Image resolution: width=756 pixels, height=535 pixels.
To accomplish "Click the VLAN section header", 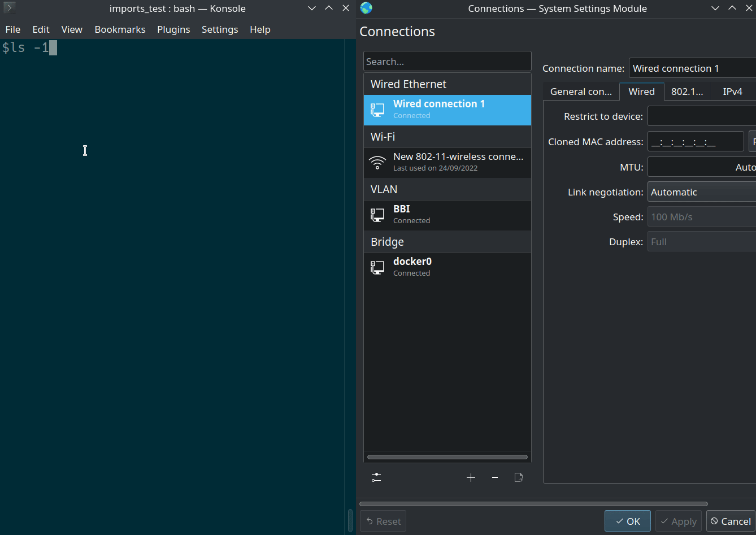I will [x=447, y=189].
